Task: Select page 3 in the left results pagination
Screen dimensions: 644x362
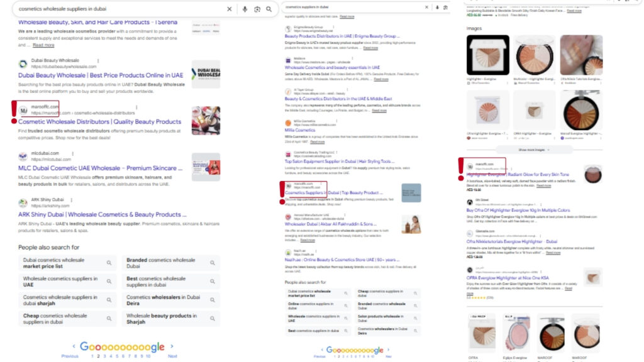Action: pos(104,356)
